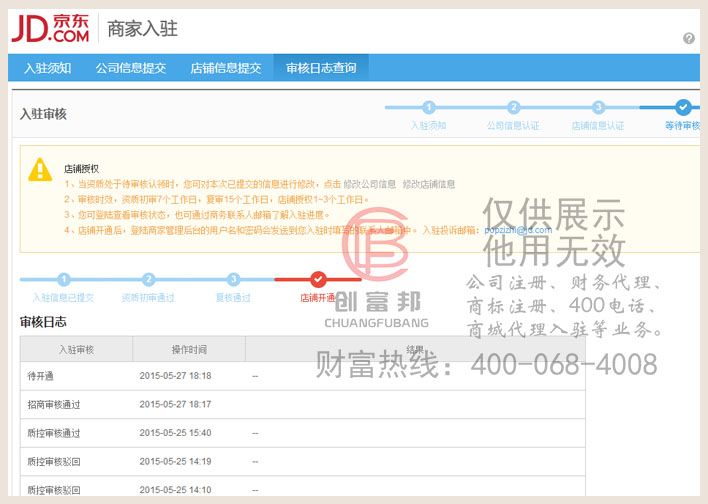
Task: Click the JD.COM logo
Action: coord(50,28)
